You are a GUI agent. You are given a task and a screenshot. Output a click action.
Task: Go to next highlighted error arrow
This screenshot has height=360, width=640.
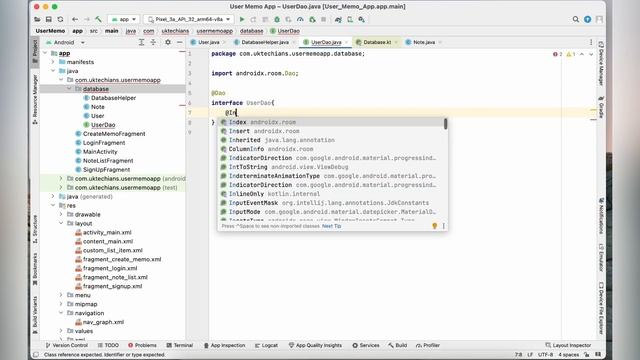591,54
